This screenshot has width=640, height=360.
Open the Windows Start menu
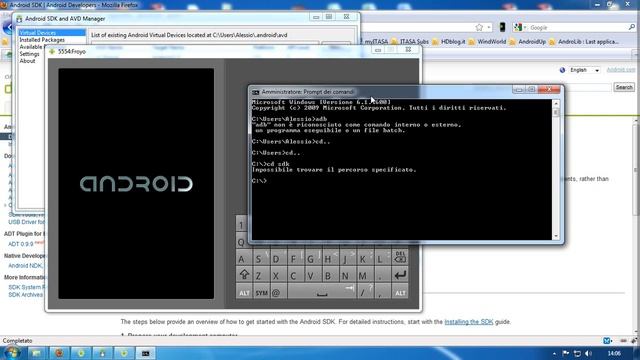[11, 353]
